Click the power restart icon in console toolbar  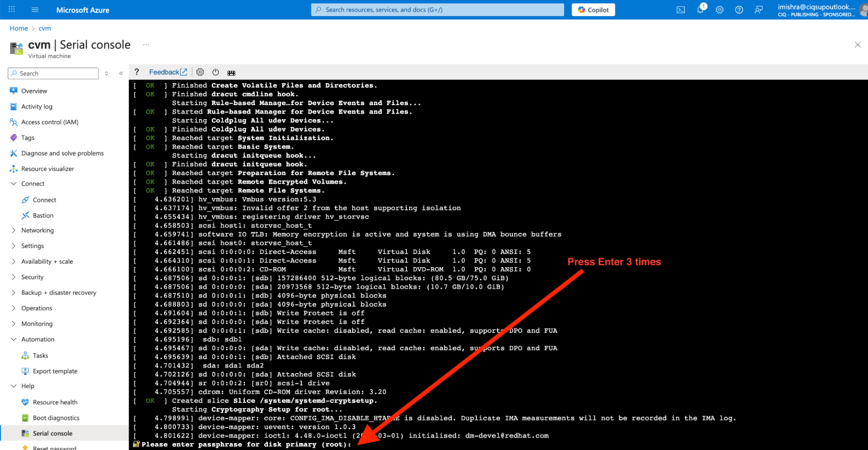pyautogui.click(x=215, y=72)
